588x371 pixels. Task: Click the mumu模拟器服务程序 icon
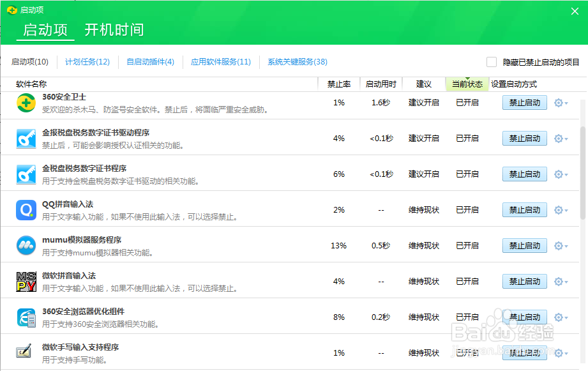pos(26,246)
